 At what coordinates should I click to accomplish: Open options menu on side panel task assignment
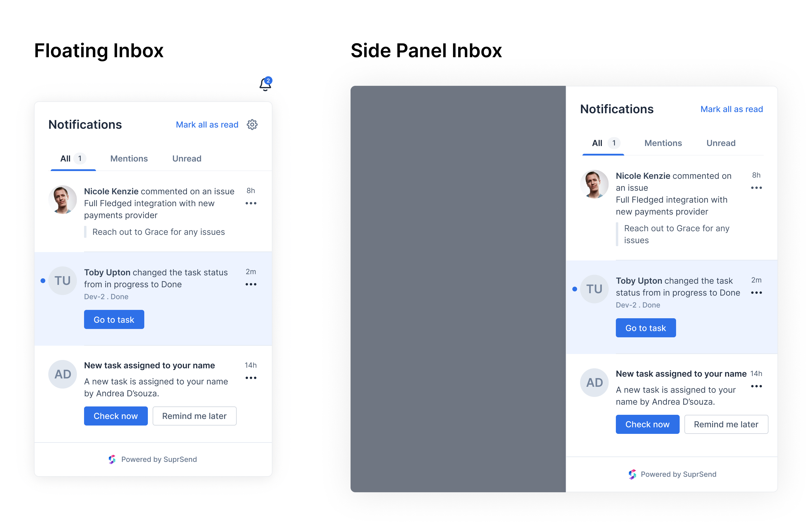click(756, 386)
